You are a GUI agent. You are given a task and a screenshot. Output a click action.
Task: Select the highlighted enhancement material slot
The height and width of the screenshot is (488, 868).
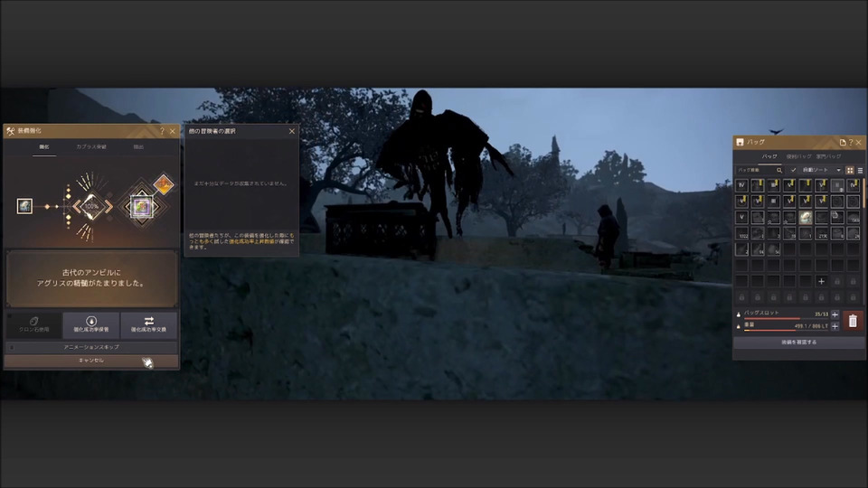tap(141, 207)
